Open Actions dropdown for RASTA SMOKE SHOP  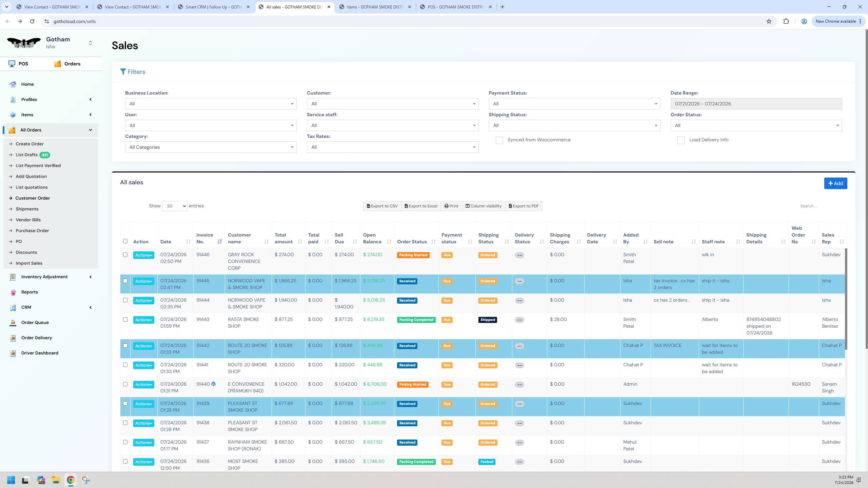coord(143,320)
